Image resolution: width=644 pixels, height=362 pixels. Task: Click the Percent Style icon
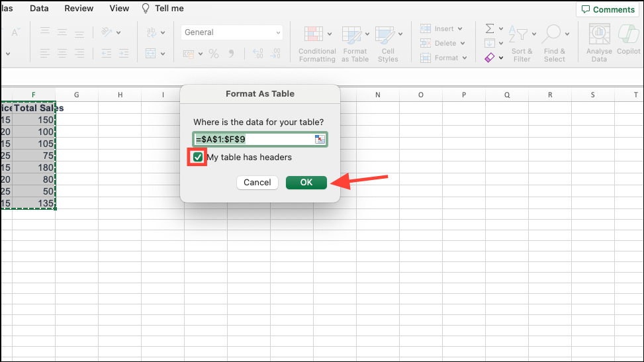(x=214, y=54)
